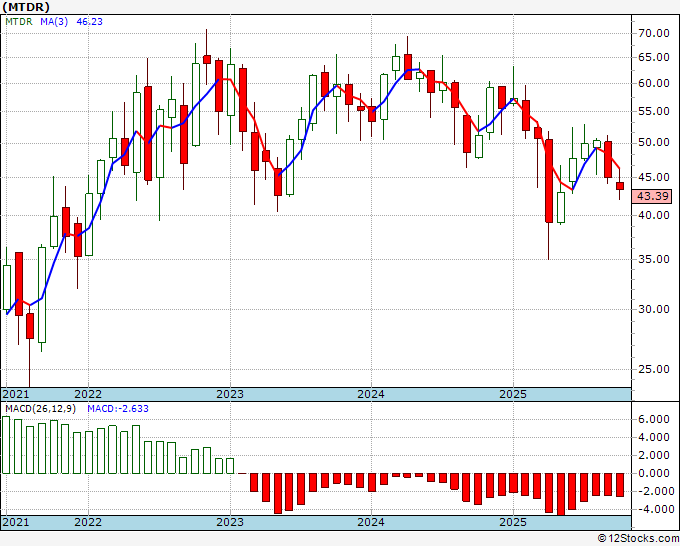Image resolution: width=680 pixels, height=546 pixels.
Task: Click 2021 on the price chart time axis
Action: [16, 394]
